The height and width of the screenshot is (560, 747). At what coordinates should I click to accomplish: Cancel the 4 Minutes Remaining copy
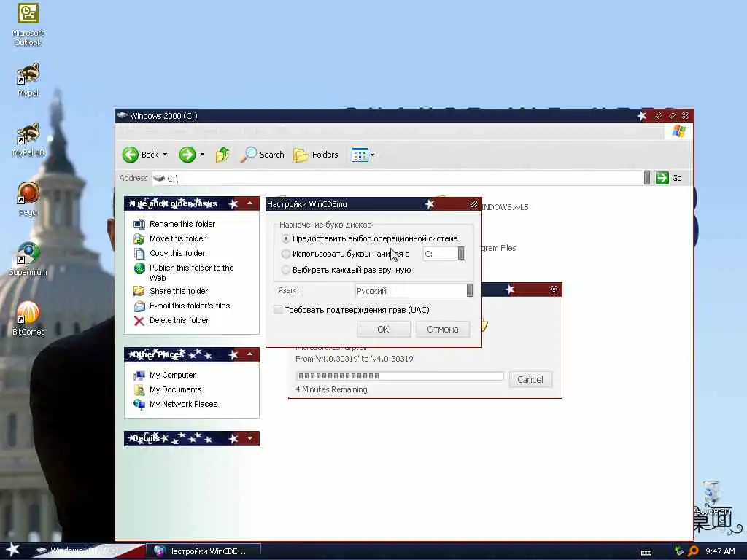pos(530,379)
